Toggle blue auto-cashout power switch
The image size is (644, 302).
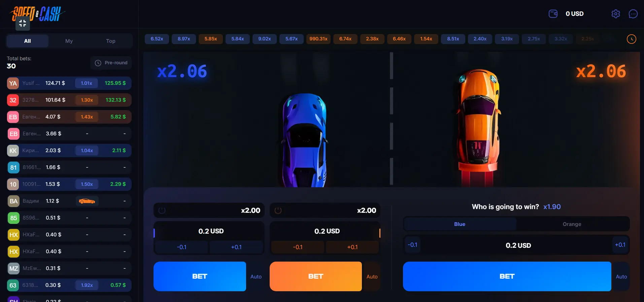[x=162, y=210]
